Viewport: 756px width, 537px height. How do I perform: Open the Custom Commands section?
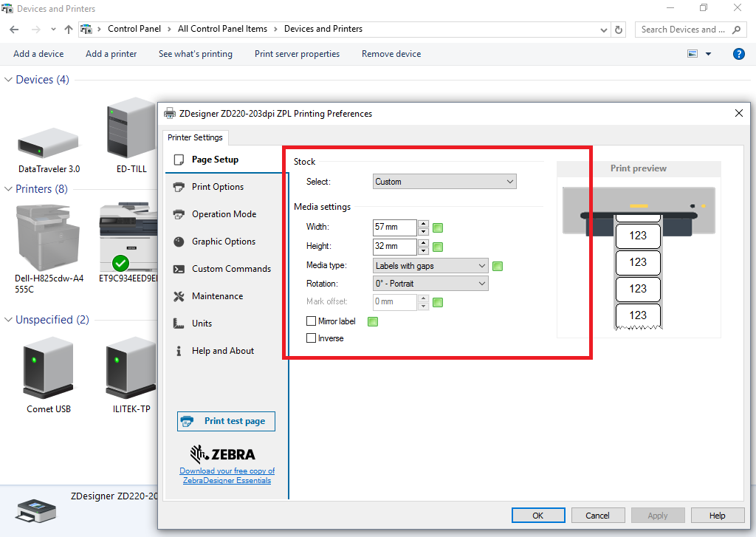231,269
